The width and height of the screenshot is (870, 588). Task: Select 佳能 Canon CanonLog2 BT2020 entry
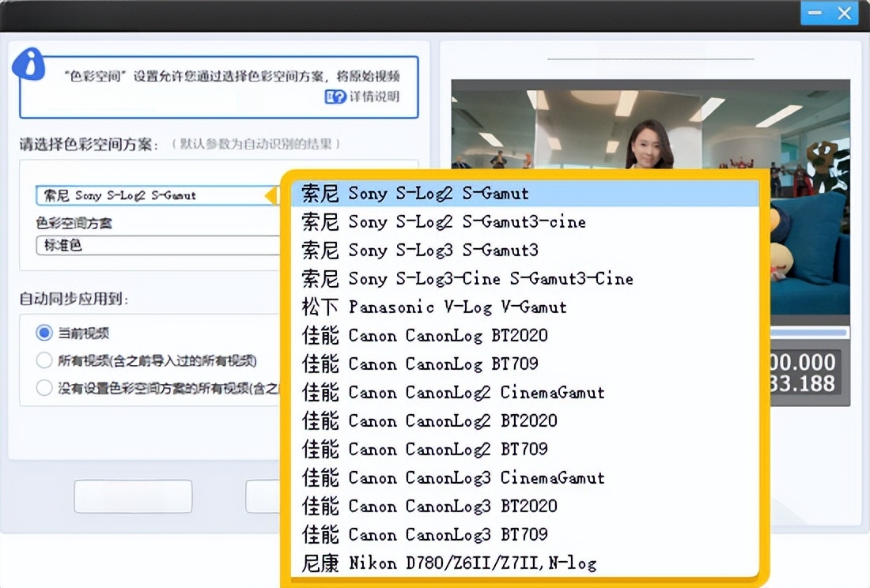[525, 420]
